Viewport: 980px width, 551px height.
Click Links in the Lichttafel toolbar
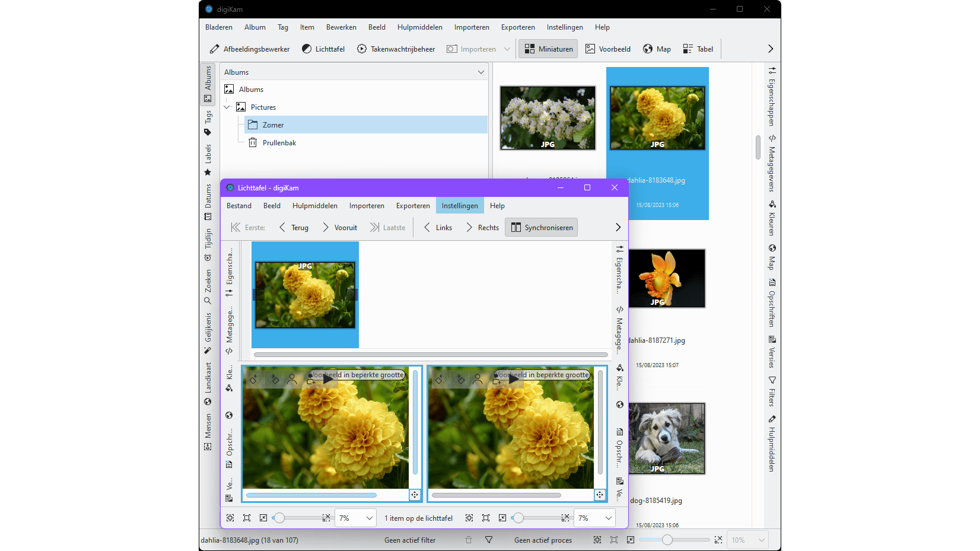pyautogui.click(x=438, y=228)
